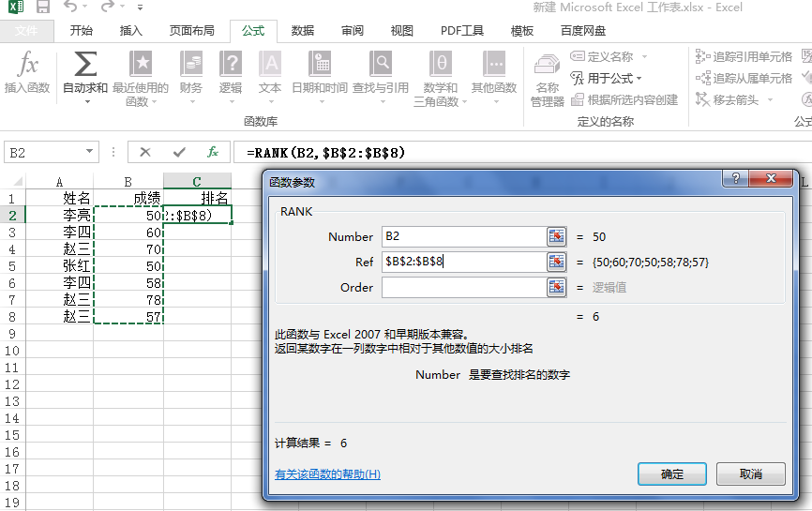Collapse dialog via Order range selector

click(557, 287)
